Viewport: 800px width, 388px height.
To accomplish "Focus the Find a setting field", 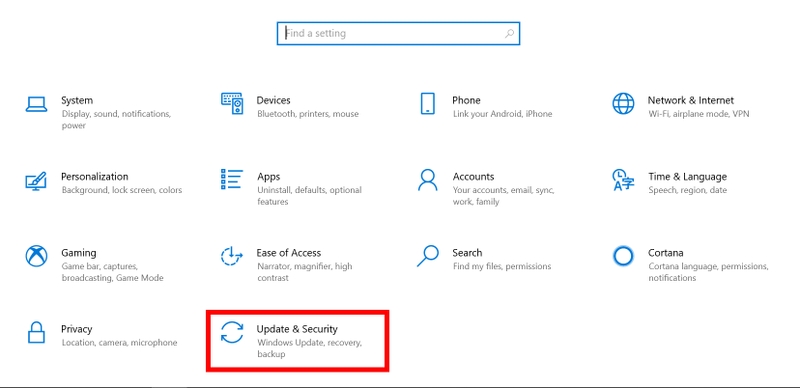I will pos(398,33).
